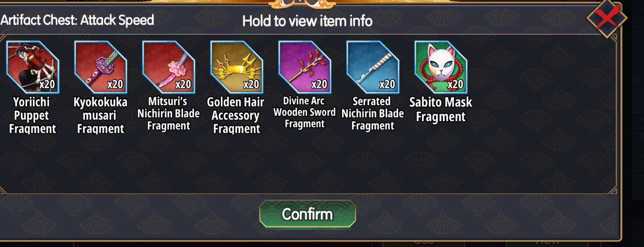Click Mitsuri's Nichirin Blade Fragment label

click(x=168, y=114)
